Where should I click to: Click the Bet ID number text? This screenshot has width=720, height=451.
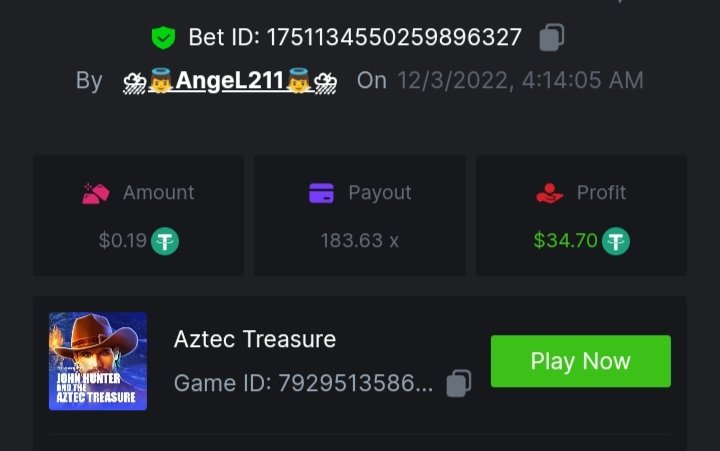click(x=392, y=38)
